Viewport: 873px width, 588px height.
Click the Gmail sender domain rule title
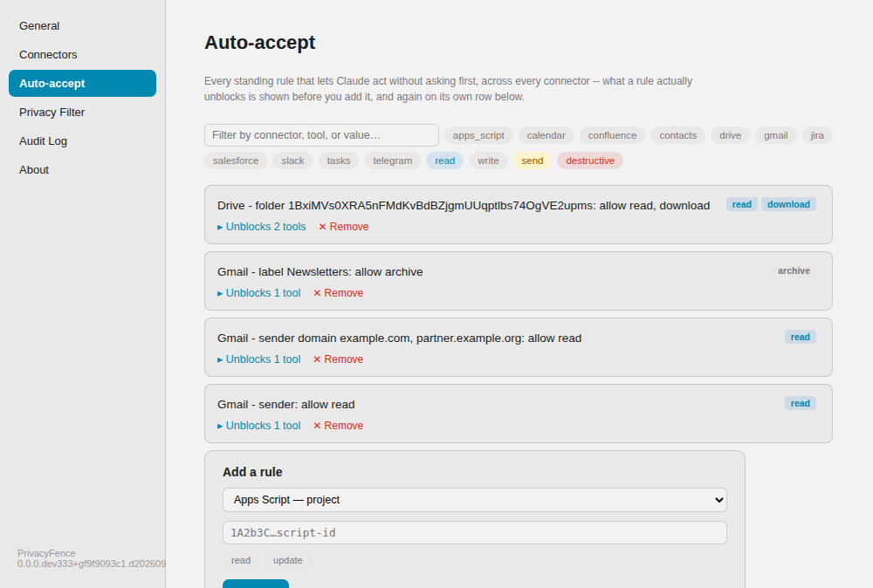399,338
